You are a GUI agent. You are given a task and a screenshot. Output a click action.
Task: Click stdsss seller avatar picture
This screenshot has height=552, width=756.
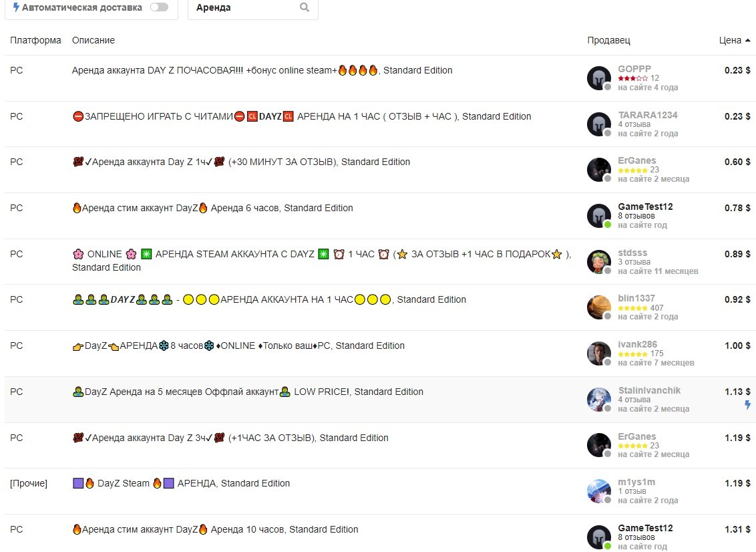point(599,262)
